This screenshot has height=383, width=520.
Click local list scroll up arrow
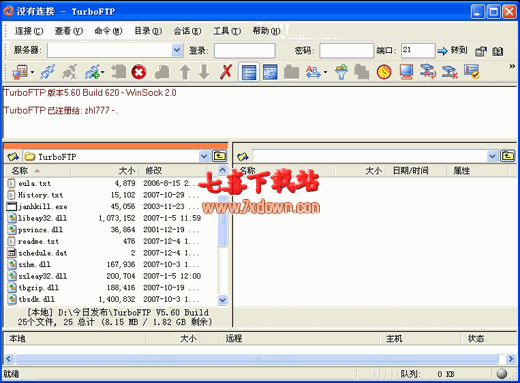tap(222, 170)
